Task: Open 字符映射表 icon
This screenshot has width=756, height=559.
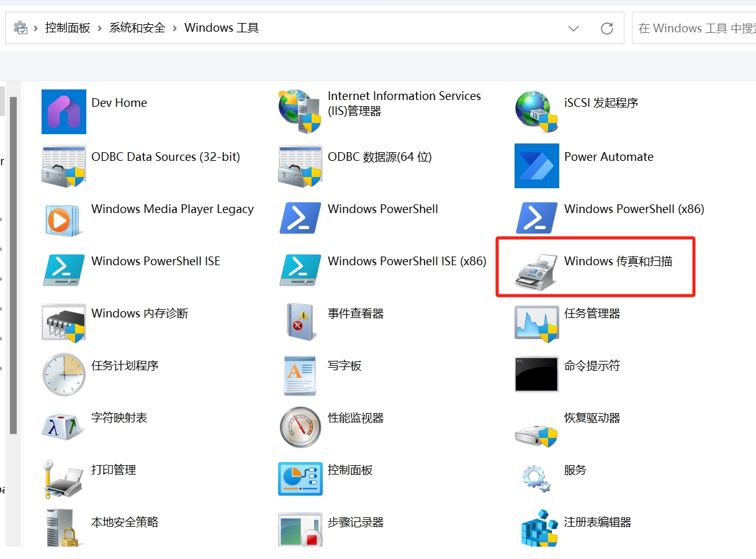Action: tap(64, 426)
